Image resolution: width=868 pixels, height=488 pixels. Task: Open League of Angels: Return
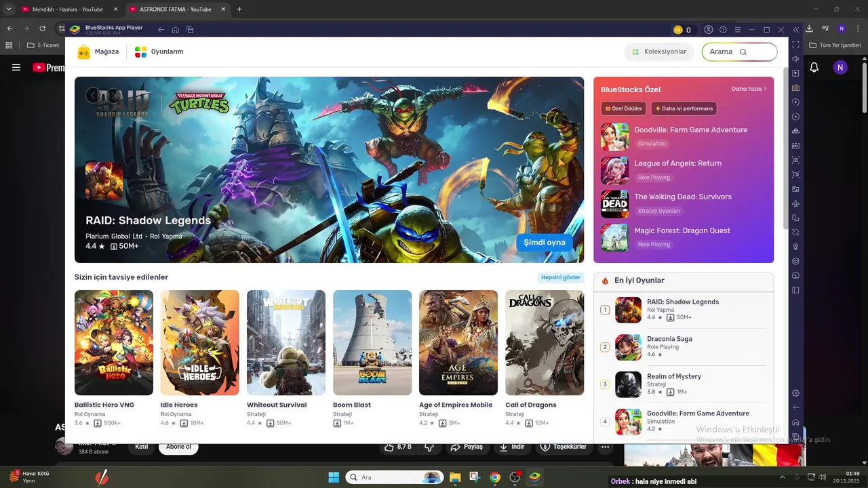tap(684, 170)
